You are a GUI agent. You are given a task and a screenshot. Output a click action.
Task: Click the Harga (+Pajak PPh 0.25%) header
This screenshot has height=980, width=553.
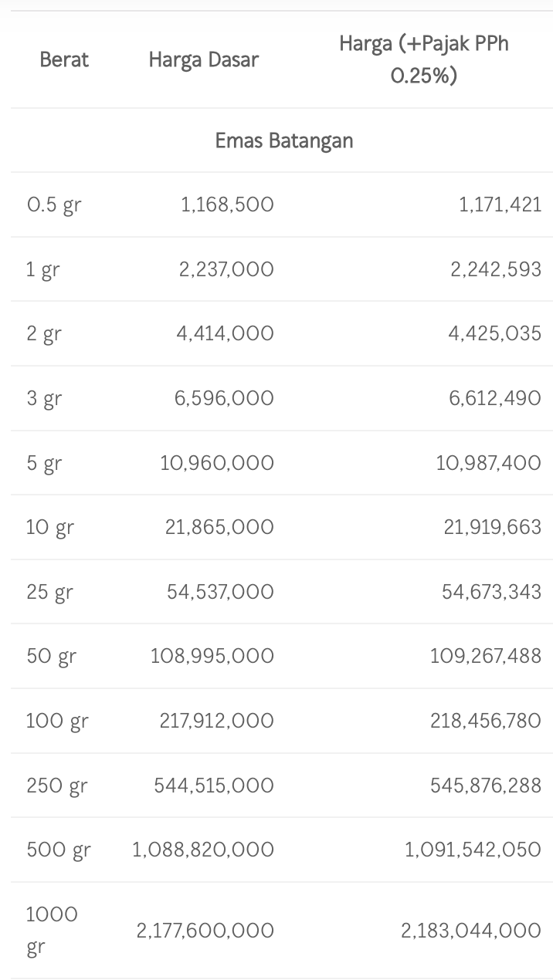pyautogui.click(x=424, y=59)
